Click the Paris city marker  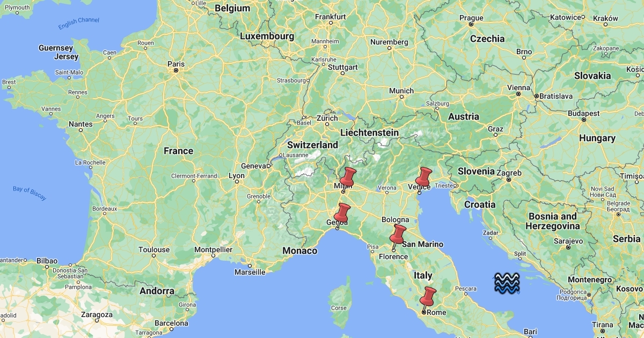pyautogui.click(x=175, y=70)
